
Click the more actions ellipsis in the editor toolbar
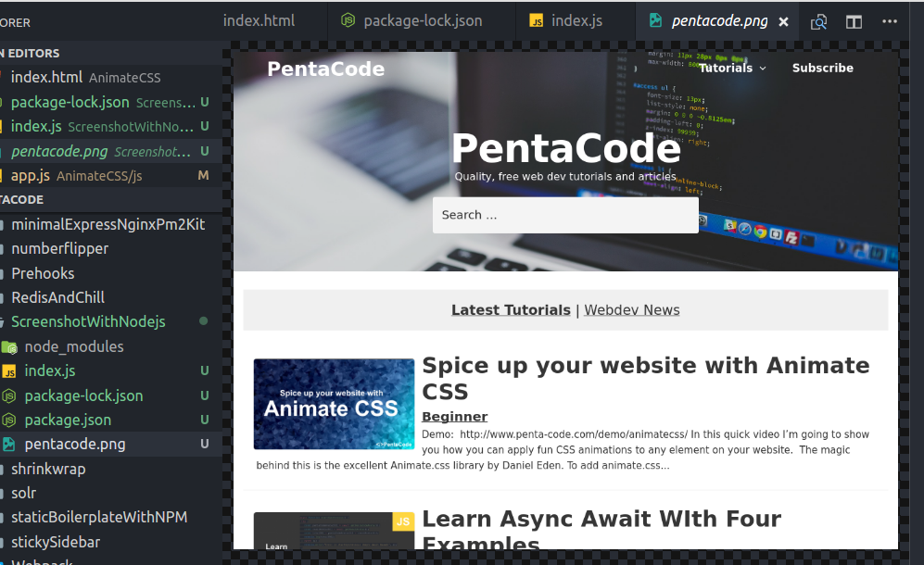[889, 21]
